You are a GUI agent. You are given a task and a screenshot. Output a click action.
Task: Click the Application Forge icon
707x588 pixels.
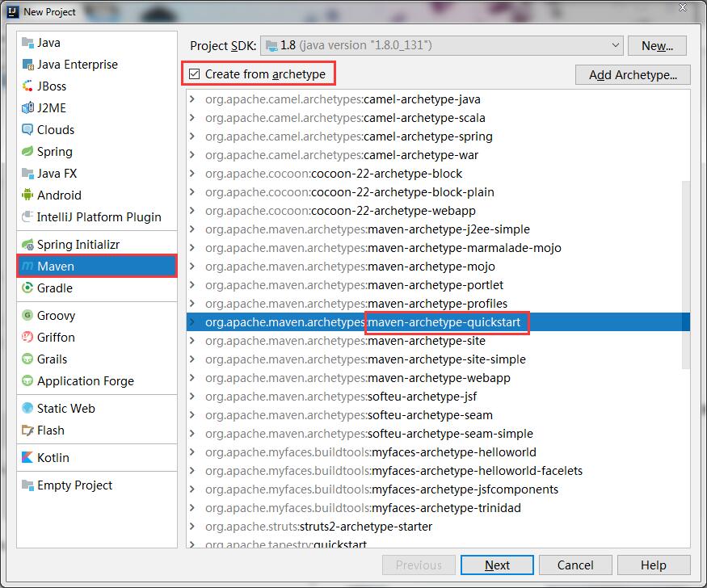pos(27,380)
